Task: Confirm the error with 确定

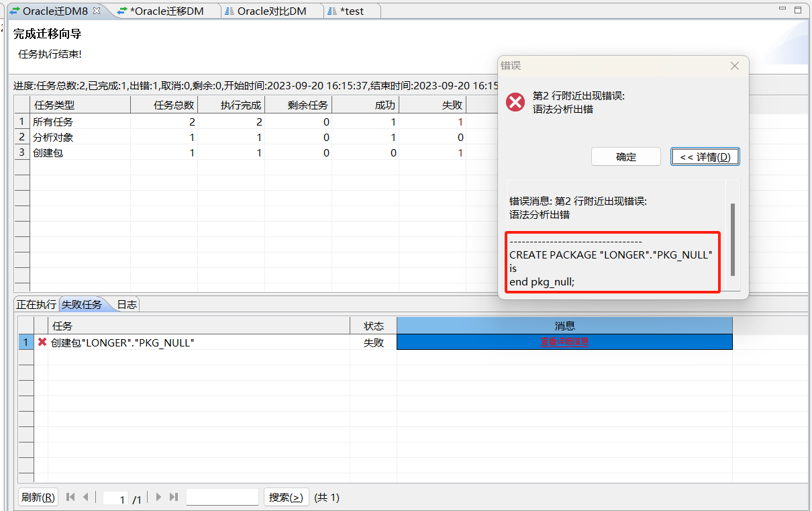Action: (x=625, y=156)
